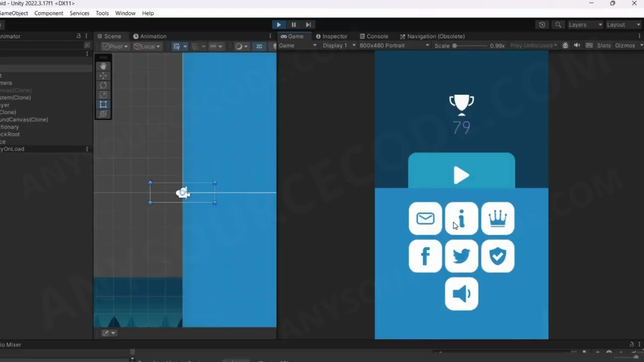Image resolution: width=644 pixels, height=362 pixels.
Task: Click the bug Frame Debugger icon in Game view
Action: pyautogui.click(x=566, y=45)
